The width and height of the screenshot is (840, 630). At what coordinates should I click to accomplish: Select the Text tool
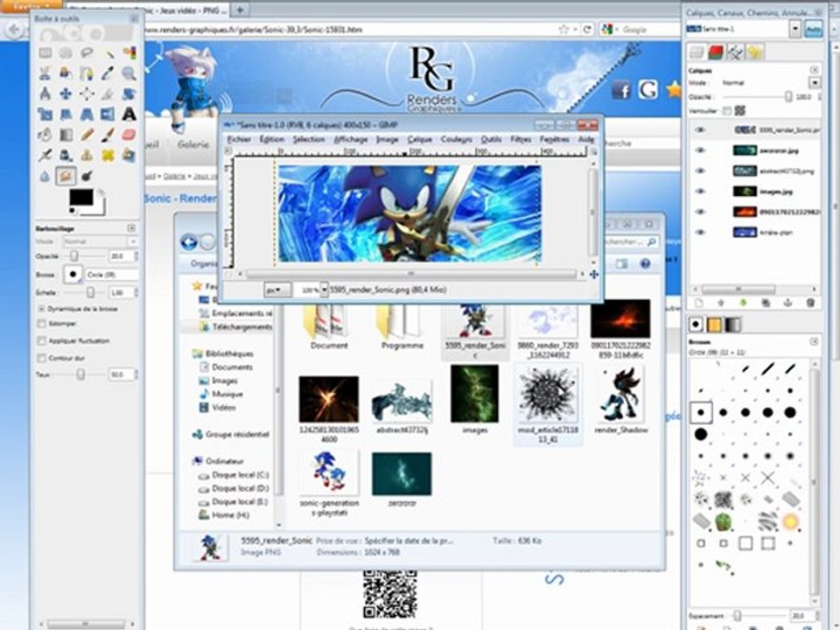129,114
